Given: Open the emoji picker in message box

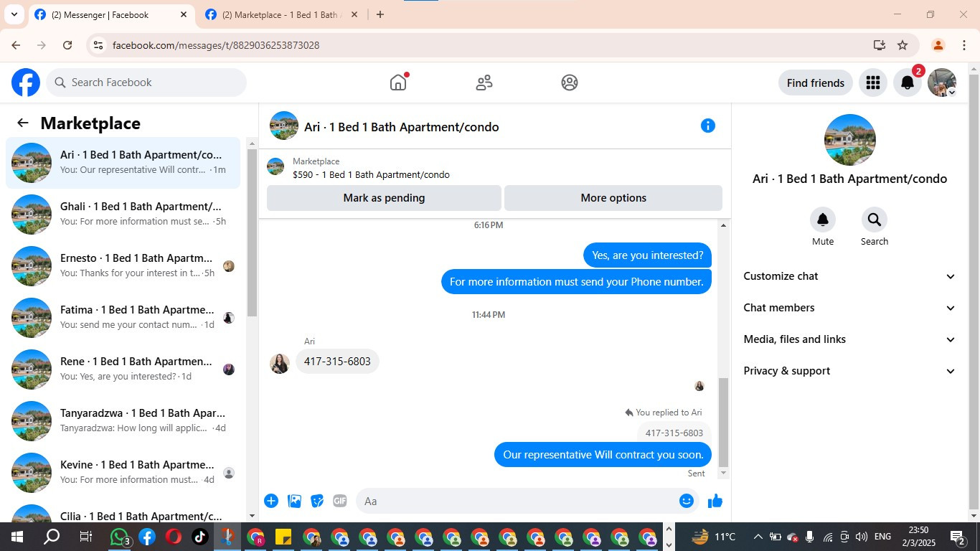Looking at the screenshot, I should tap(687, 501).
